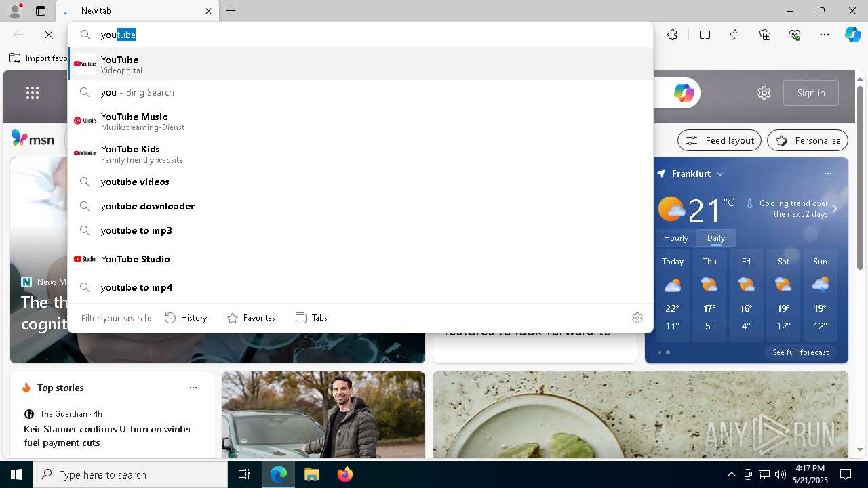This screenshot has width=868, height=488.
Task: Select Fri forecast column
Action: [x=746, y=295]
